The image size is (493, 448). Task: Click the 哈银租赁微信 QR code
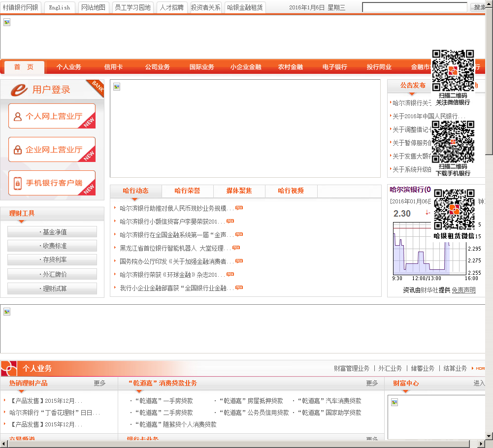(454, 209)
